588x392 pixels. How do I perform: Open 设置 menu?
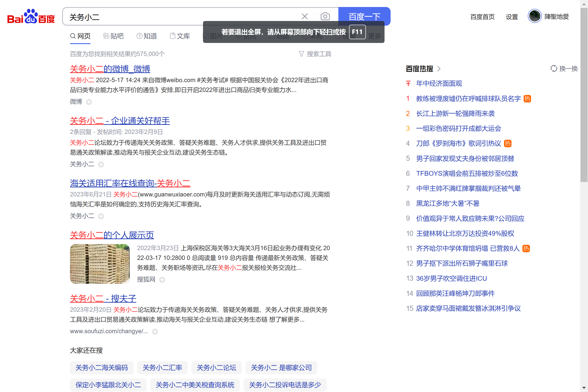pyautogui.click(x=511, y=17)
